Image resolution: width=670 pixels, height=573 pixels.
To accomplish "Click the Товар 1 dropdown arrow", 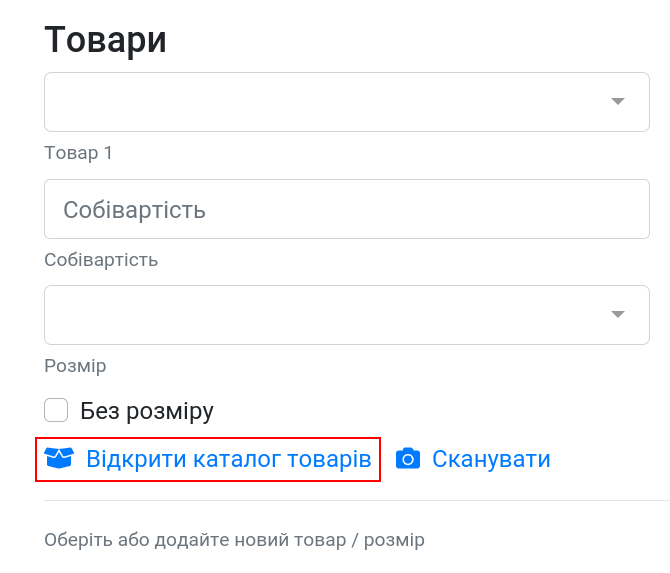I will pyautogui.click(x=618, y=101).
